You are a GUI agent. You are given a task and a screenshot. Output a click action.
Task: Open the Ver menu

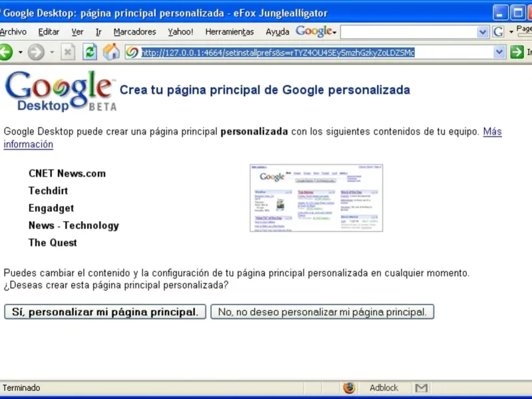(77, 32)
